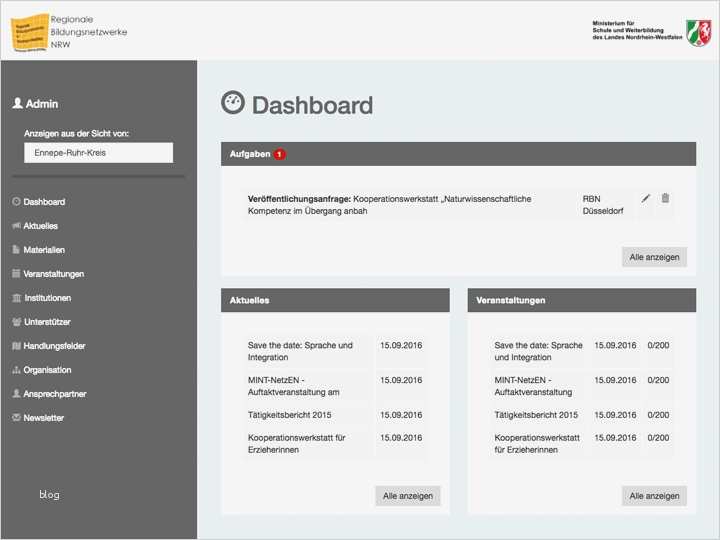The width and height of the screenshot is (720, 540).
Task: Click the Veranstaltungen calendar icon
Action: point(16,274)
